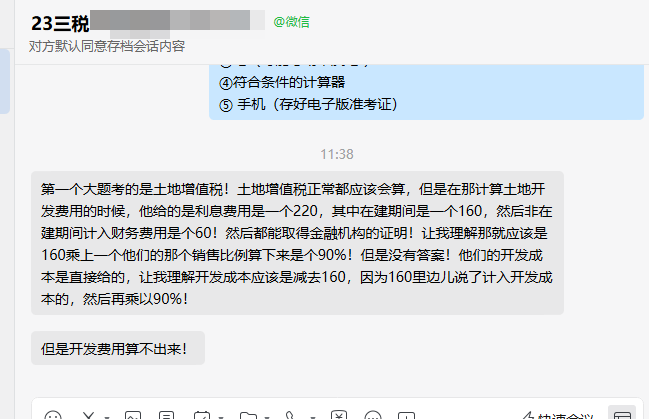Start a voice call with phone icon
649x419 pixels.
click(290, 416)
